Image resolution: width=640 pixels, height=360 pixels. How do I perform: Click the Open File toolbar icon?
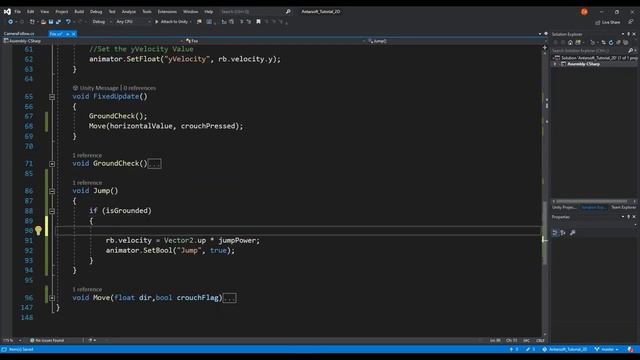pyautogui.click(x=43, y=22)
